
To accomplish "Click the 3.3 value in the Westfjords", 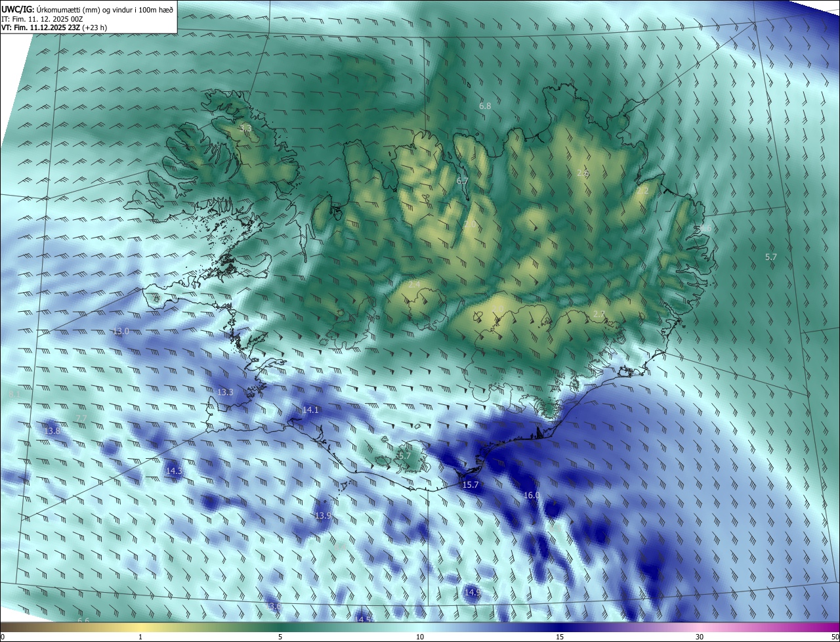I will tap(245, 129).
